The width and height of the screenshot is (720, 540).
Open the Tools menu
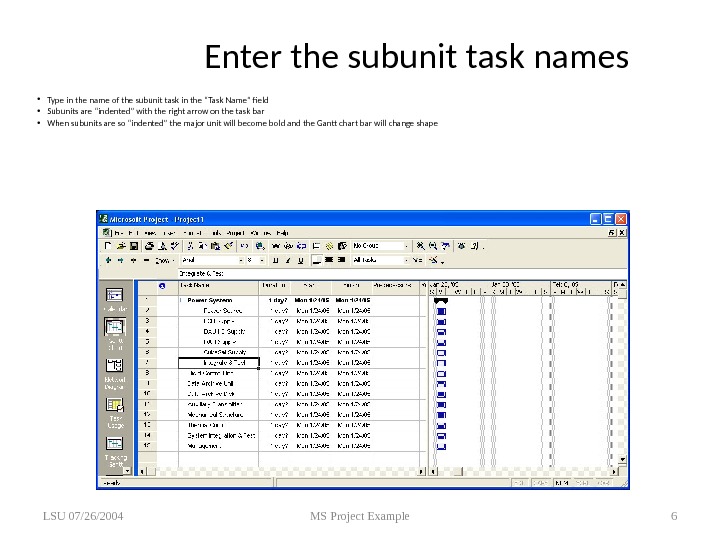click(216, 233)
